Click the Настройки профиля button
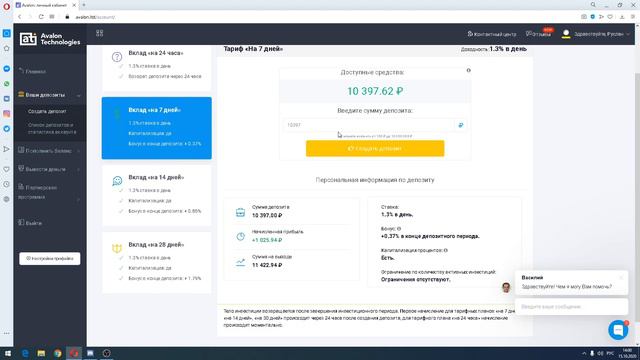The width and height of the screenshot is (640, 360). pyautogui.click(x=50, y=258)
